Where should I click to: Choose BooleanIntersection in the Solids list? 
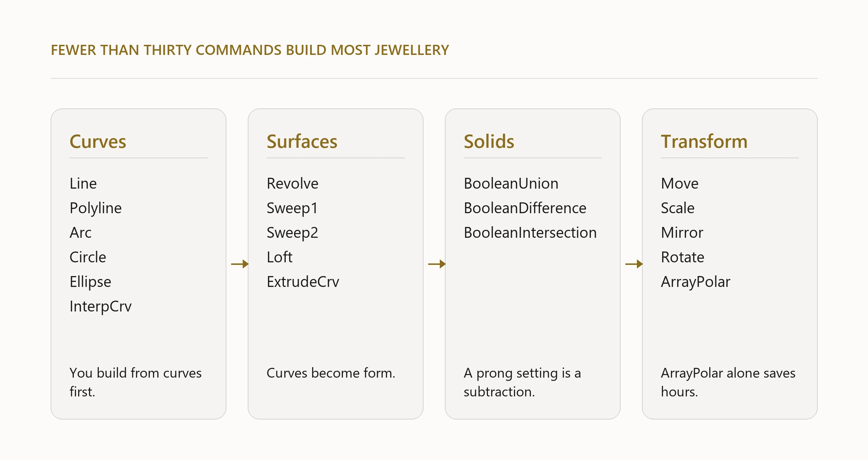[530, 233]
